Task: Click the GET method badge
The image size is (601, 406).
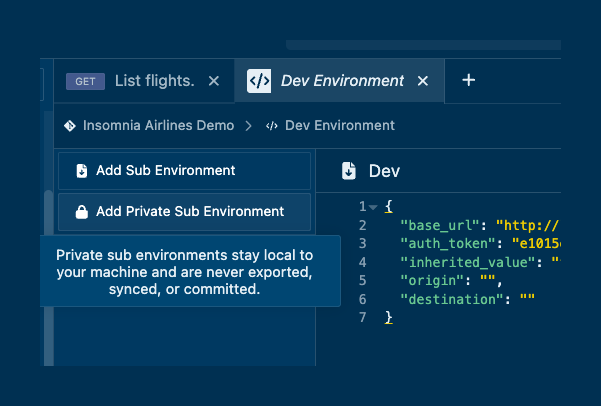Action: pos(85,81)
